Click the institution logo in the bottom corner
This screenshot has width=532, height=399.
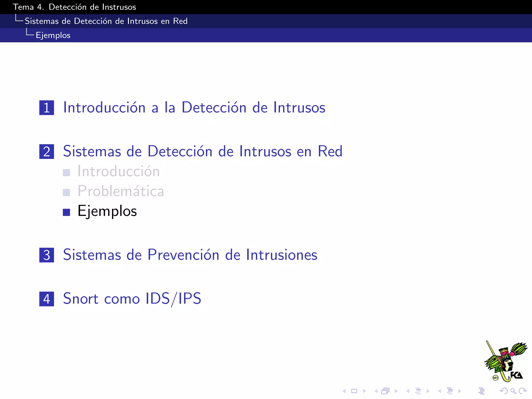[x=506, y=361]
